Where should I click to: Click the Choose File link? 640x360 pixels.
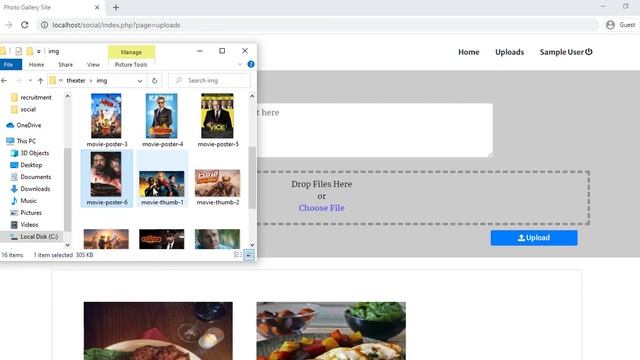(321, 208)
